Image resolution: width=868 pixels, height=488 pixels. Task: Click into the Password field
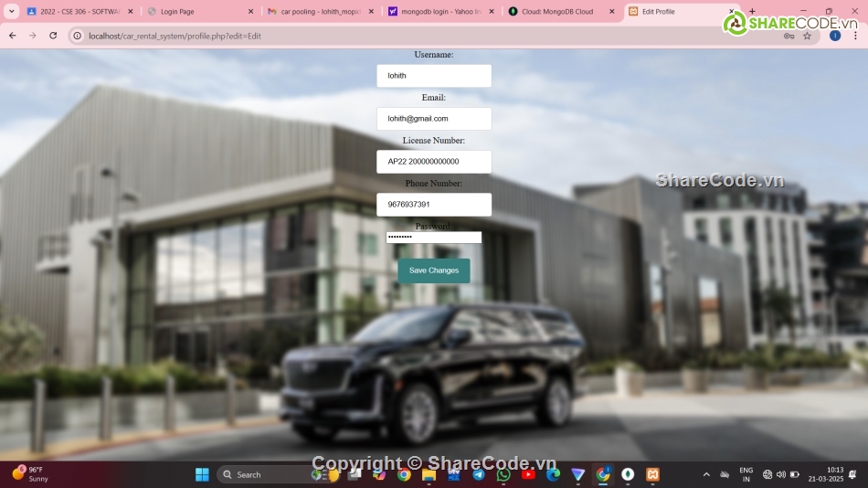(433, 238)
